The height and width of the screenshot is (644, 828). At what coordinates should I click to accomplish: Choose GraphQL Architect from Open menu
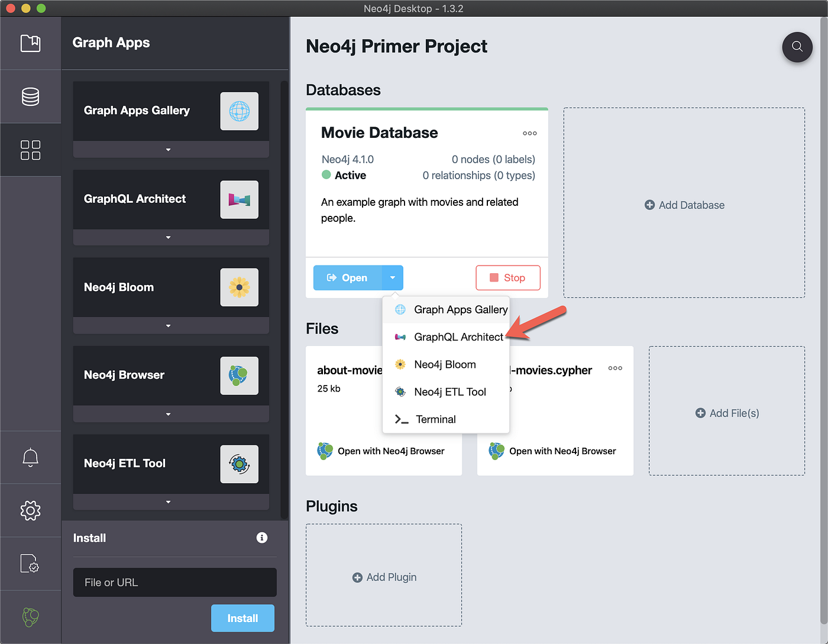point(446,337)
